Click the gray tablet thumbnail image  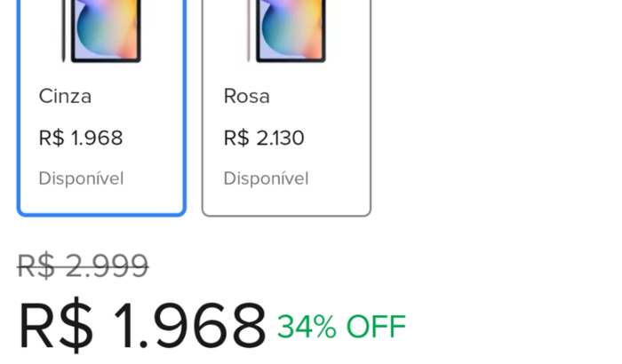(x=108, y=30)
